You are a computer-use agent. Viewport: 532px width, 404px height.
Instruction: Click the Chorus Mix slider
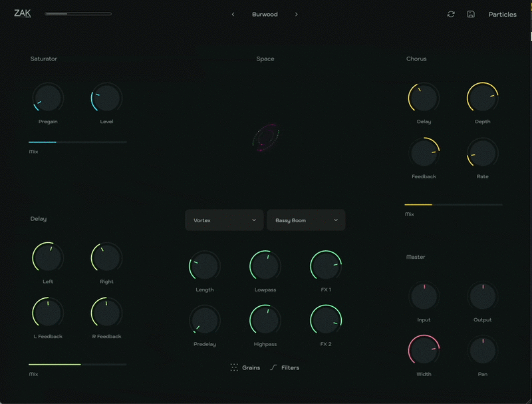[454, 204]
